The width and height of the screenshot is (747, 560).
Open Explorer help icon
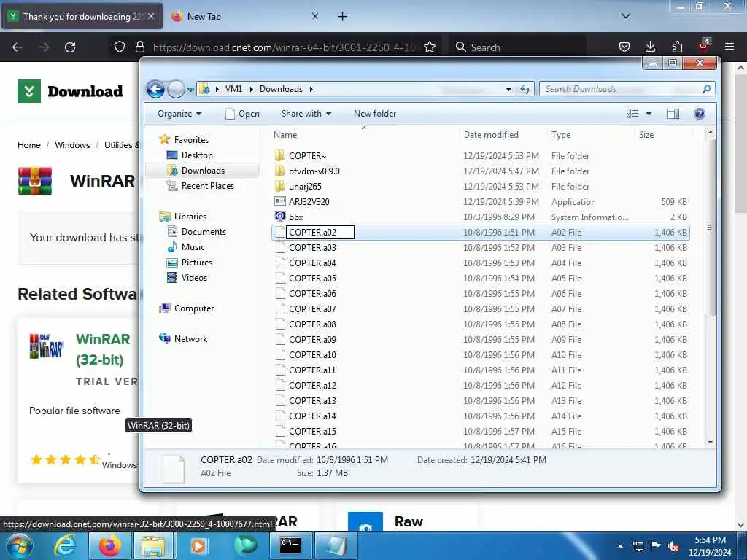tap(700, 114)
